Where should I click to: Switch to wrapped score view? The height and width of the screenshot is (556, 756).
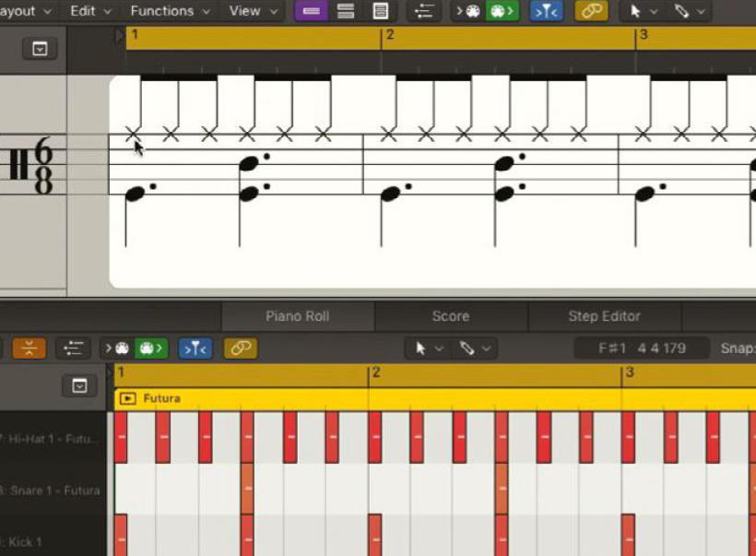(x=346, y=11)
